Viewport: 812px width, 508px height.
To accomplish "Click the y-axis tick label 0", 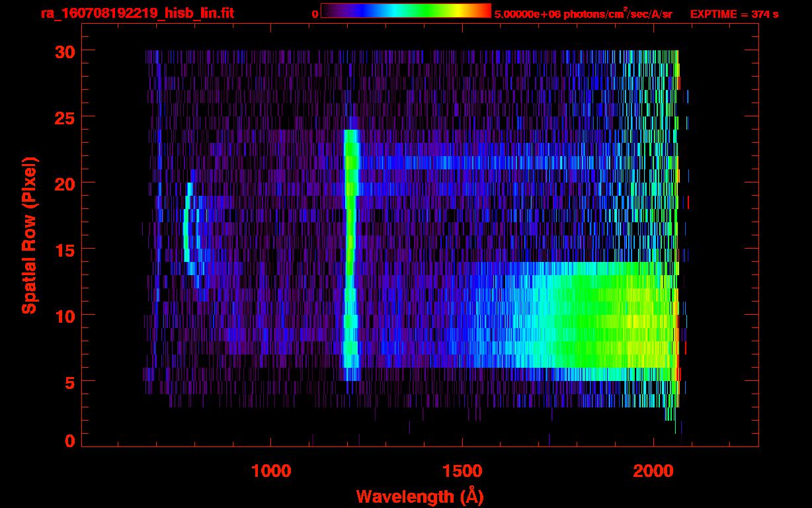I will (x=69, y=441).
